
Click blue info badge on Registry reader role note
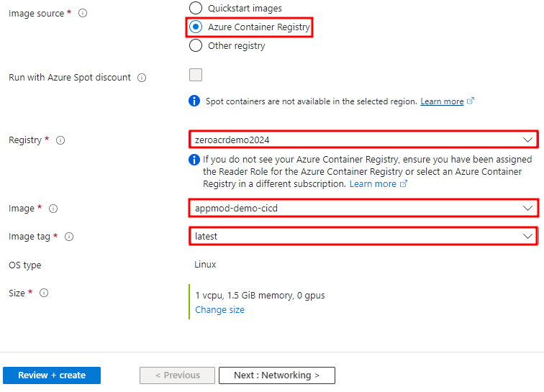[x=194, y=160]
